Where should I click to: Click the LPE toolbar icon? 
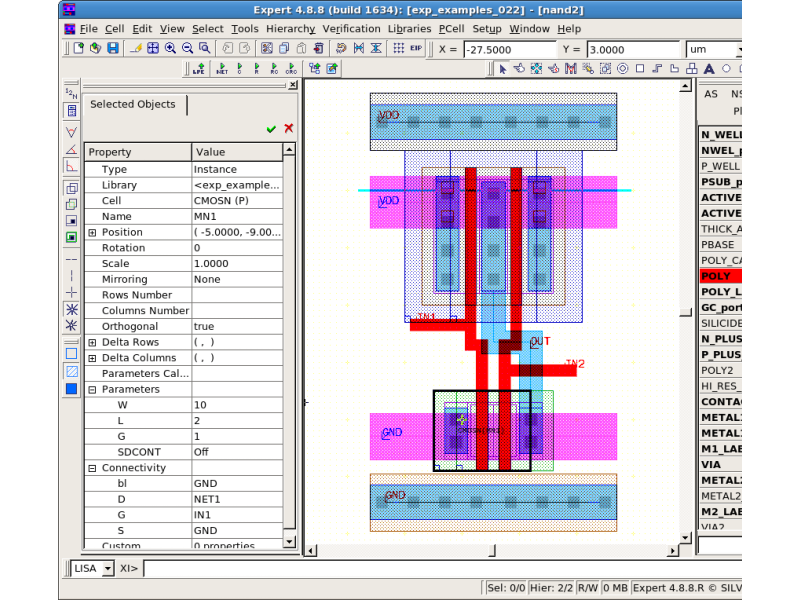[x=198, y=69]
